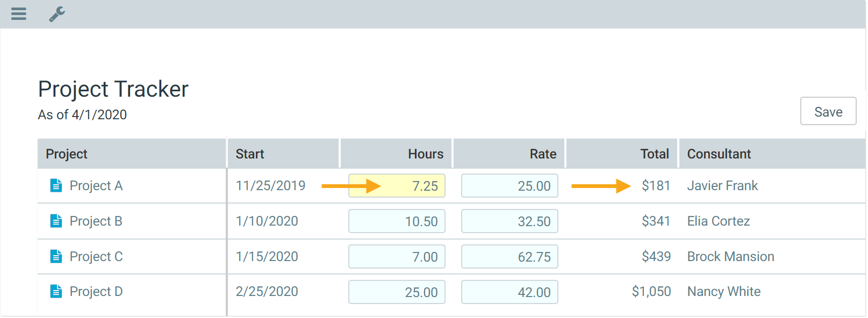
Task: Open the Project A link
Action: [x=96, y=186]
